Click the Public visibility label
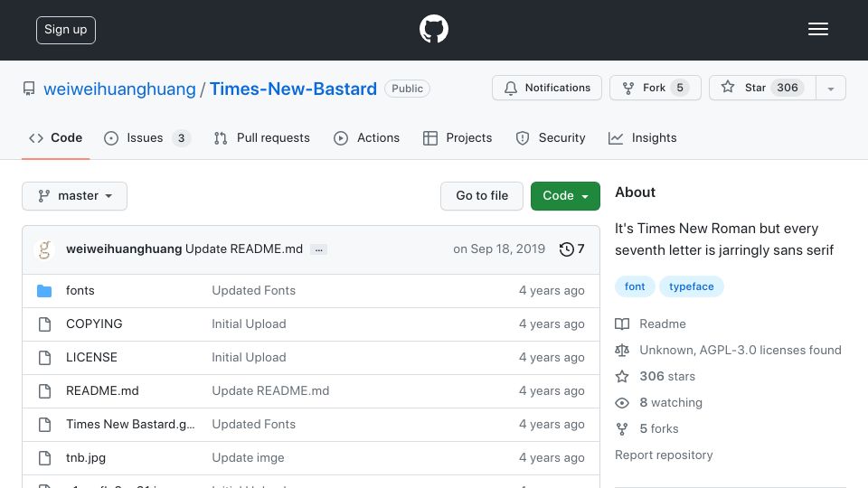Image resolution: width=868 pixels, height=488 pixels. pos(408,89)
